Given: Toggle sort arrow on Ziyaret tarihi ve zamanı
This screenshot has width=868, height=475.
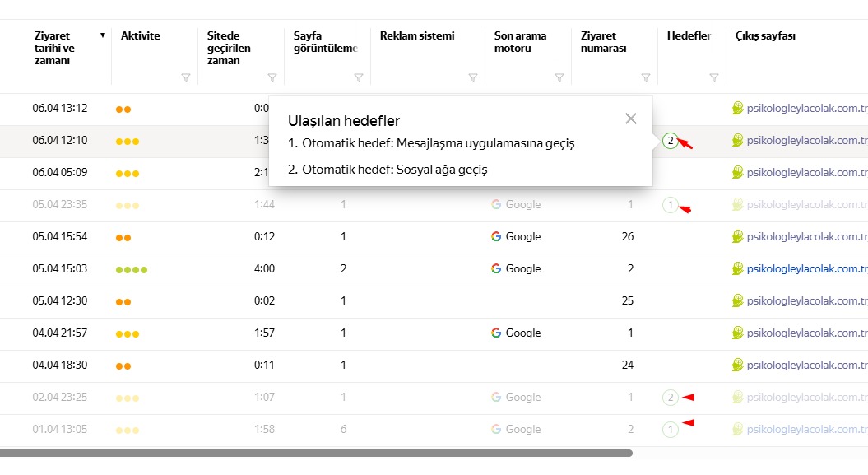Looking at the screenshot, I should (x=103, y=35).
